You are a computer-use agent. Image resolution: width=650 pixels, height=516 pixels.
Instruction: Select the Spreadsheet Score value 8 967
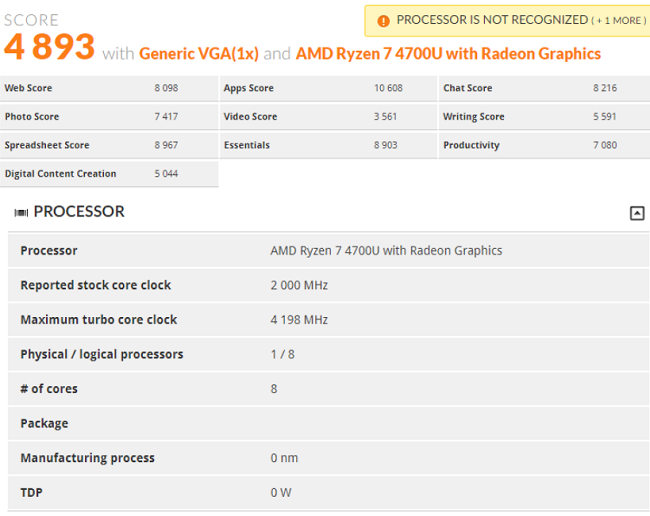[x=166, y=145]
